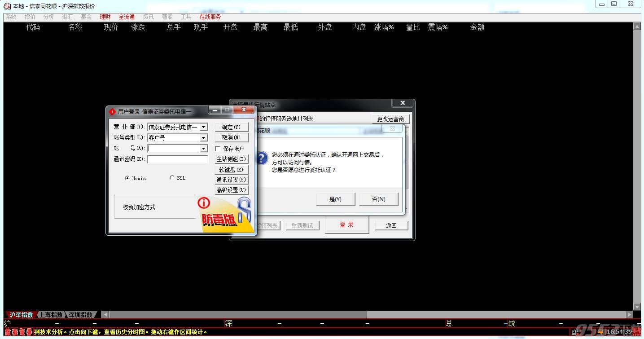The image size is (644, 339).
Task: Click the red 信泰证券 status bar logo
Action: pos(18,332)
